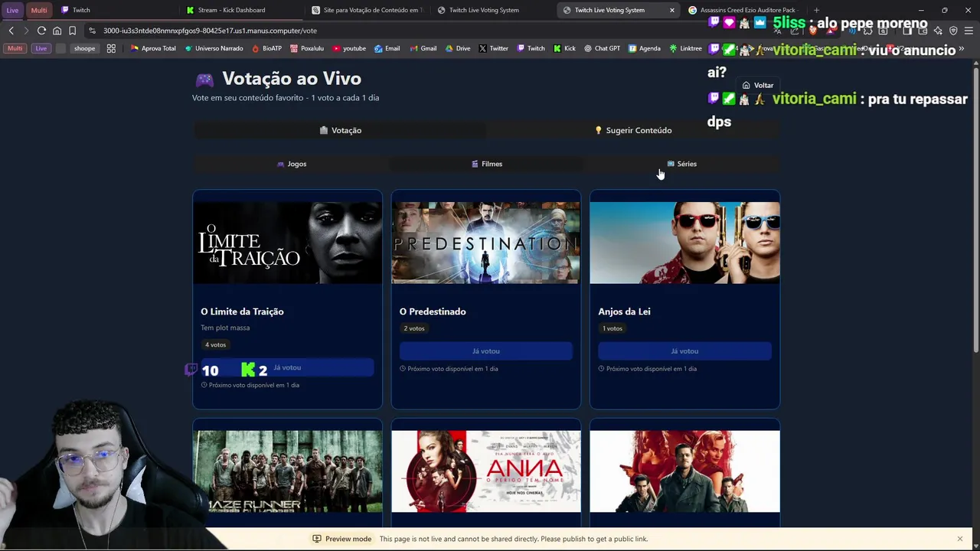Viewport: 980px width, 551px height.
Task: View site information icon beside the URL
Action: (92, 31)
